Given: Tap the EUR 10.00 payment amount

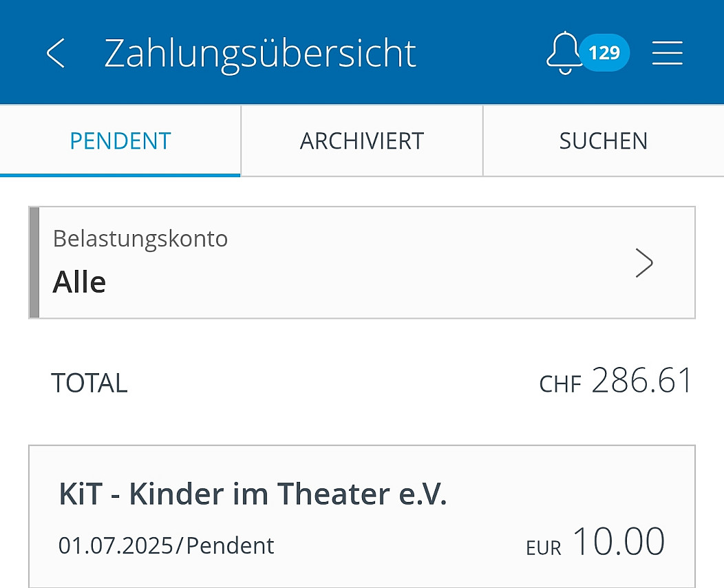Looking at the screenshot, I should point(618,542).
